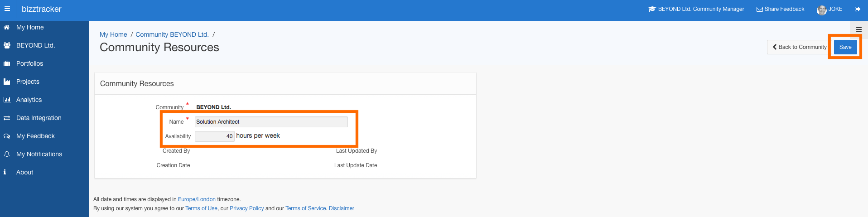Go to Projects in the sidebar
Viewport: 868px width, 217px height.
(x=28, y=82)
